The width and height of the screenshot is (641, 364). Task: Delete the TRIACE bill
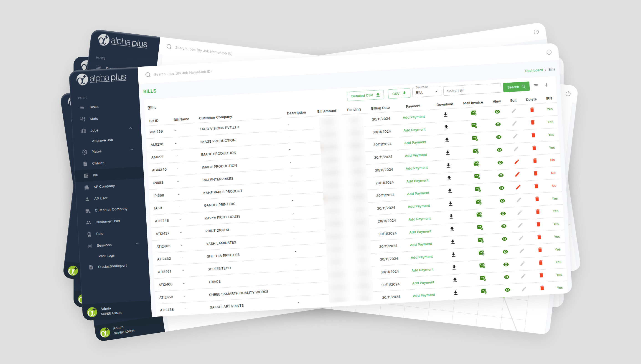(x=541, y=263)
